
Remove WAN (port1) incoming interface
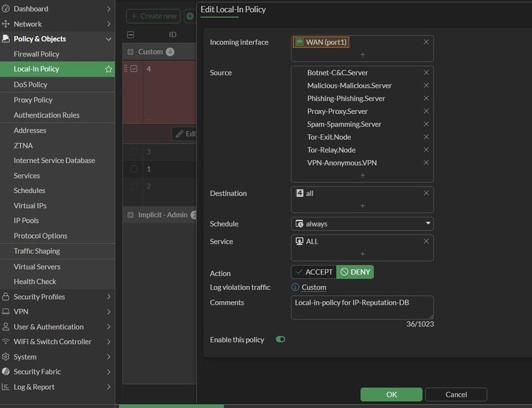tap(426, 42)
